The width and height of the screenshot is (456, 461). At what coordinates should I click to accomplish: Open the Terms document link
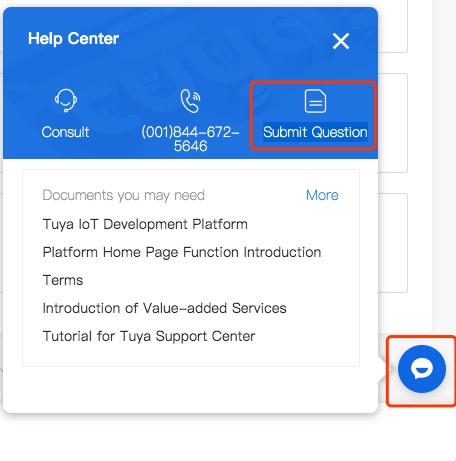(x=63, y=280)
